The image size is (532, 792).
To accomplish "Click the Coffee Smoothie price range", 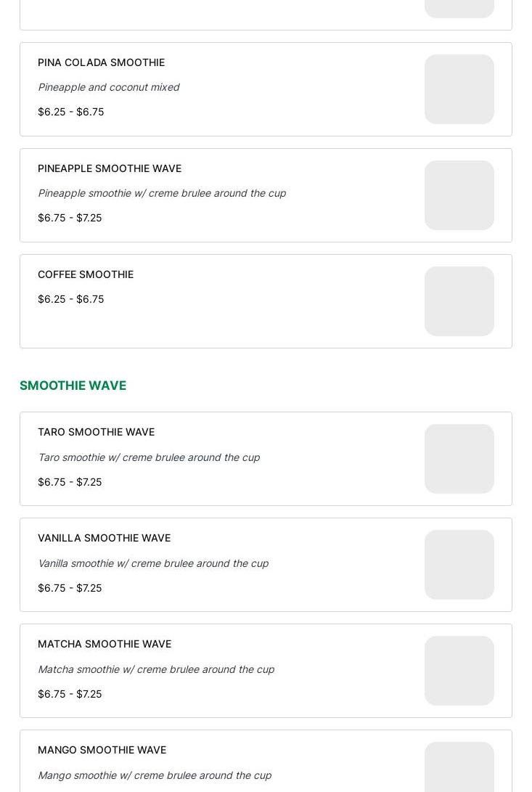I will point(70,299).
